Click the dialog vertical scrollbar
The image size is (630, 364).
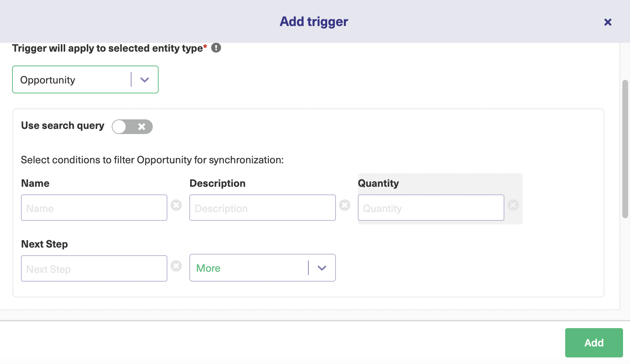coord(625,149)
